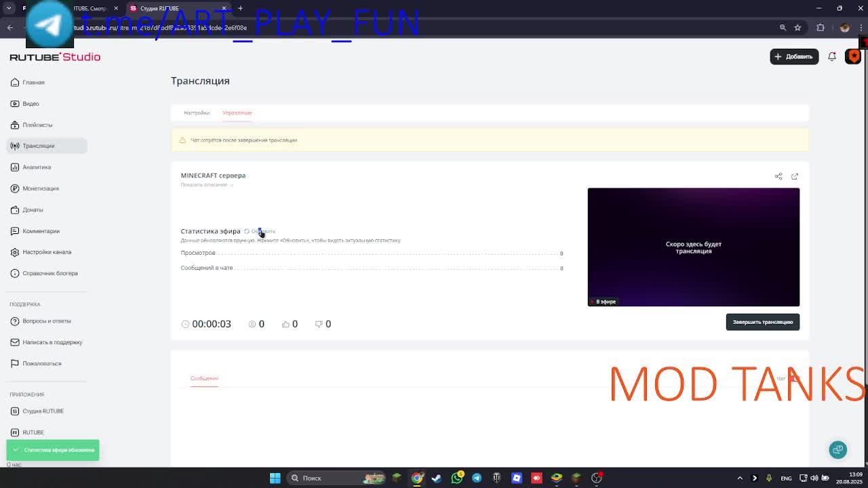Open Донаты section
Screen dimensions: 868x488
[26, 209]
